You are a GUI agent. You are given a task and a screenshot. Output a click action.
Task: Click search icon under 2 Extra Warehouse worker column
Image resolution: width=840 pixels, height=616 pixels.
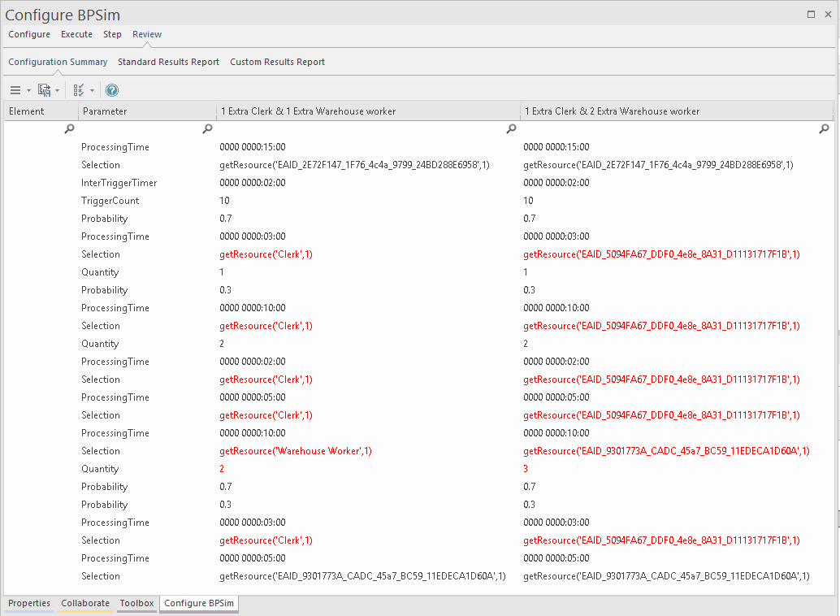(824, 128)
